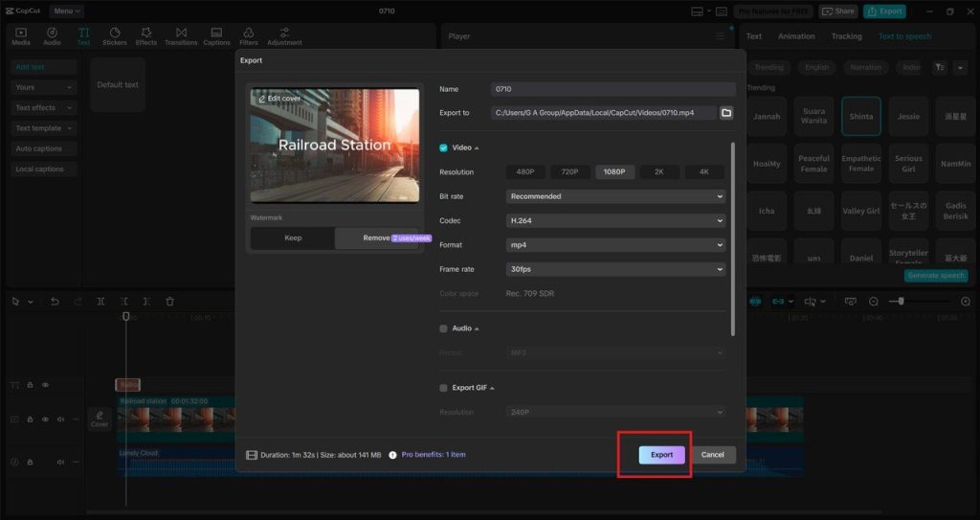This screenshot has height=520, width=980.
Task: Click the export dialog vertical scrollbar
Action: click(x=733, y=239)
